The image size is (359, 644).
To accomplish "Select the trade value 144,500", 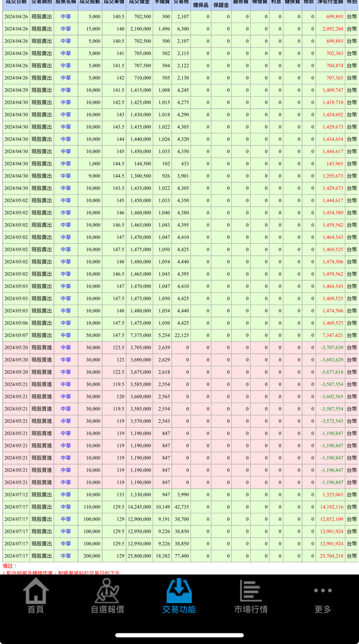I will 143,164.
